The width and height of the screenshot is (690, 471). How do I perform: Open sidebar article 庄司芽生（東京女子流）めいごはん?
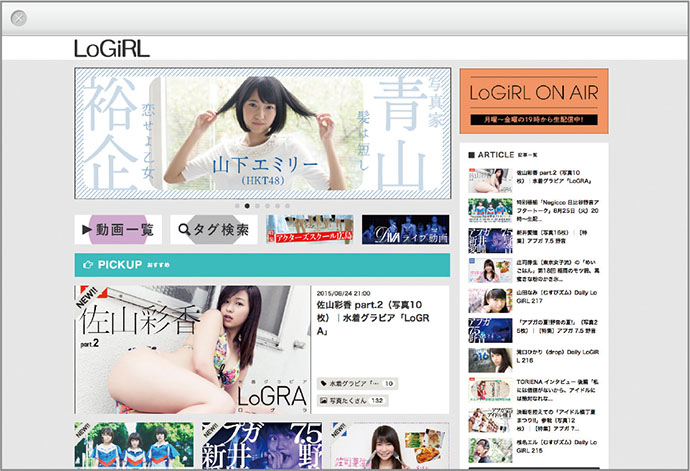coord(534,270)
